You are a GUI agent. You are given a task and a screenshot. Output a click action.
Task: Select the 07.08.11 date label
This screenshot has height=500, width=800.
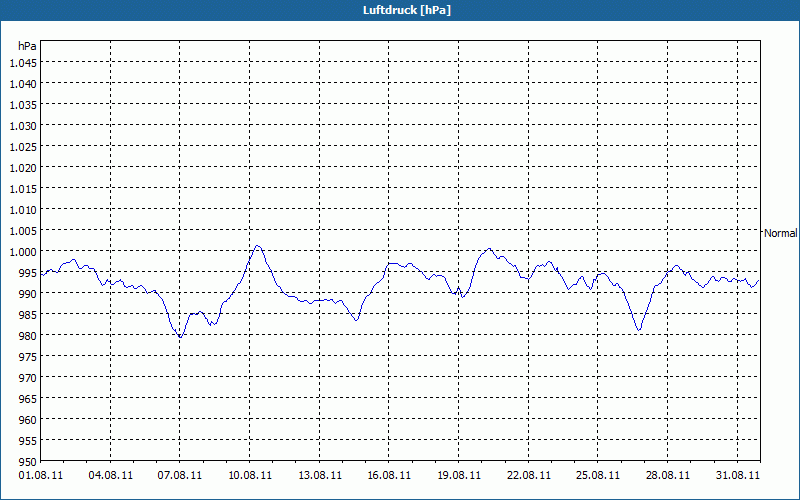coord(180,475)
